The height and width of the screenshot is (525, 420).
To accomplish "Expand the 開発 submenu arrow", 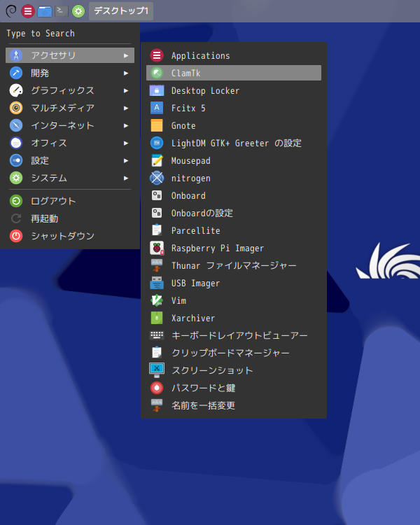I will click(x=126, y=73).
